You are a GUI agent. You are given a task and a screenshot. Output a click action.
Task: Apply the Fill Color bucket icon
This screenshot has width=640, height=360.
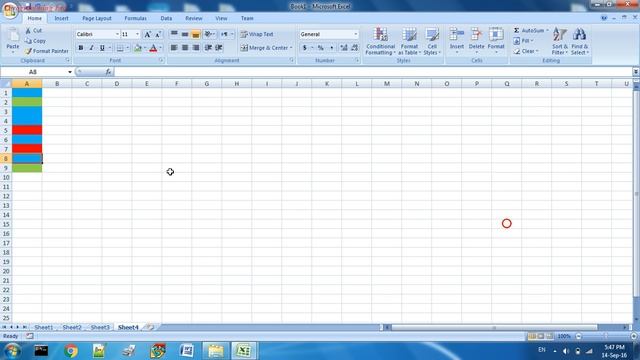click(x=138, y=48)
